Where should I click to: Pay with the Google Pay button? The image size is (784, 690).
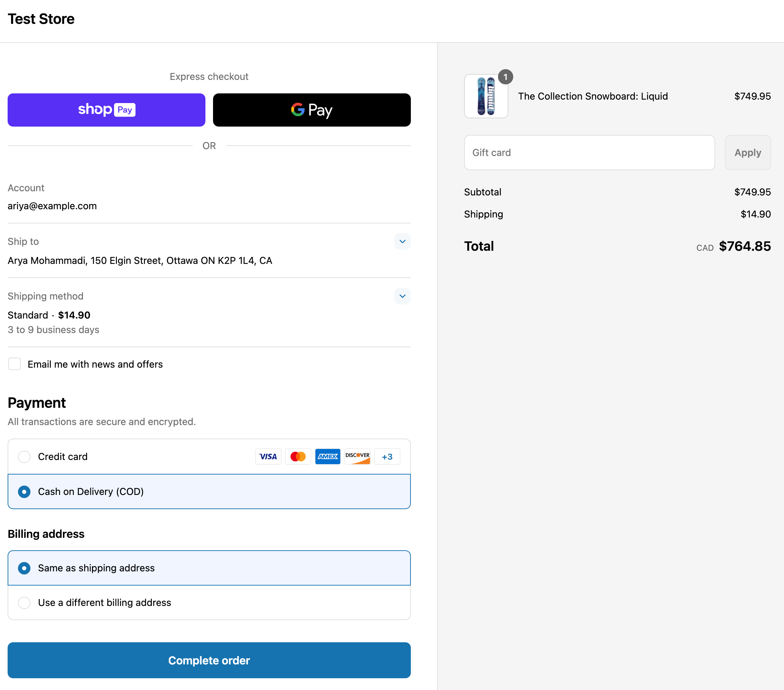pos(312,110)
